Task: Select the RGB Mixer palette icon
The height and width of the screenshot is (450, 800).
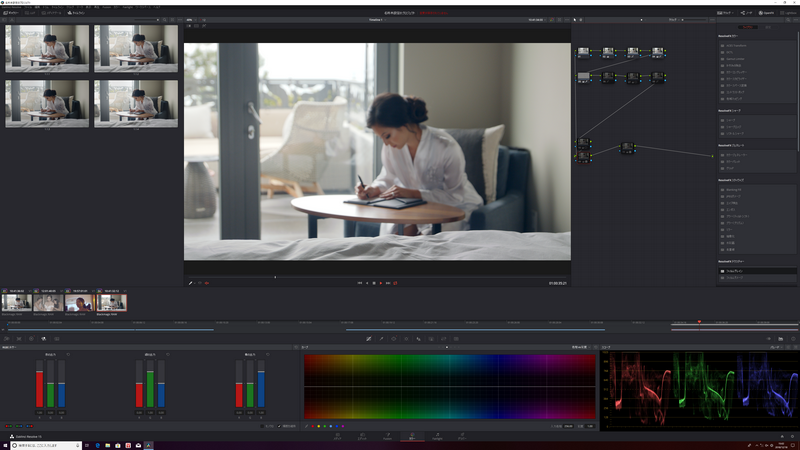Action: (x=44, y=339)
